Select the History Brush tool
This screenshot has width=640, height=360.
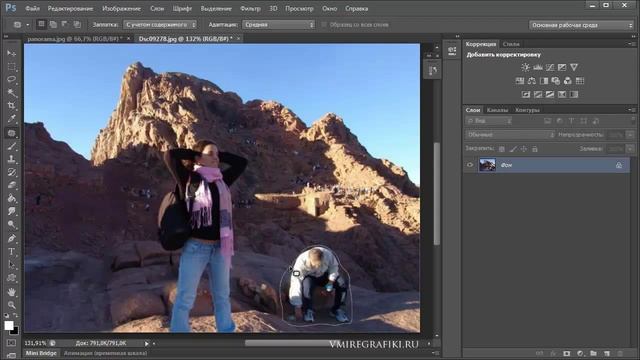(x=11, y=172)
